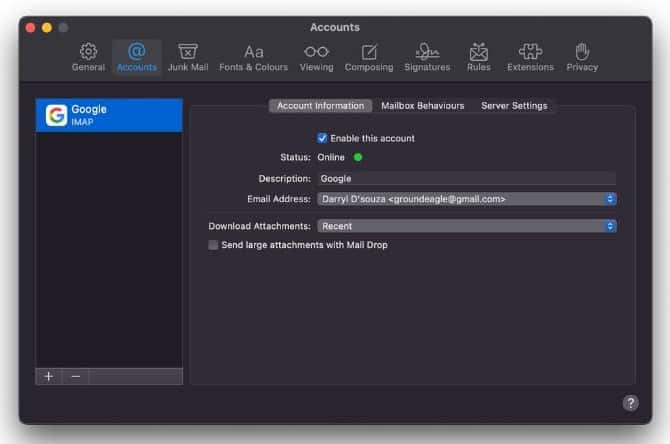670x444 pixels.
Task: Click the minus button to remove account
Action: [x=75, y=376]
